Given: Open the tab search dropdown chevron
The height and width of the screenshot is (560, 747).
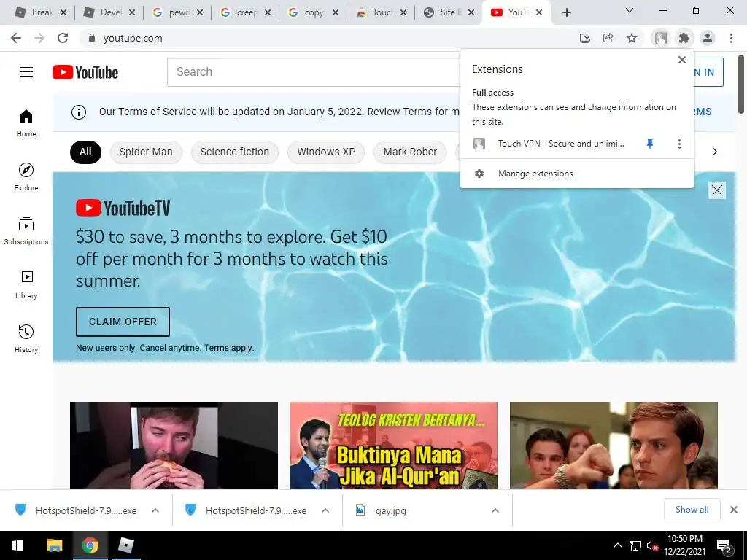Looking at the screenshot, I should 630,10.
